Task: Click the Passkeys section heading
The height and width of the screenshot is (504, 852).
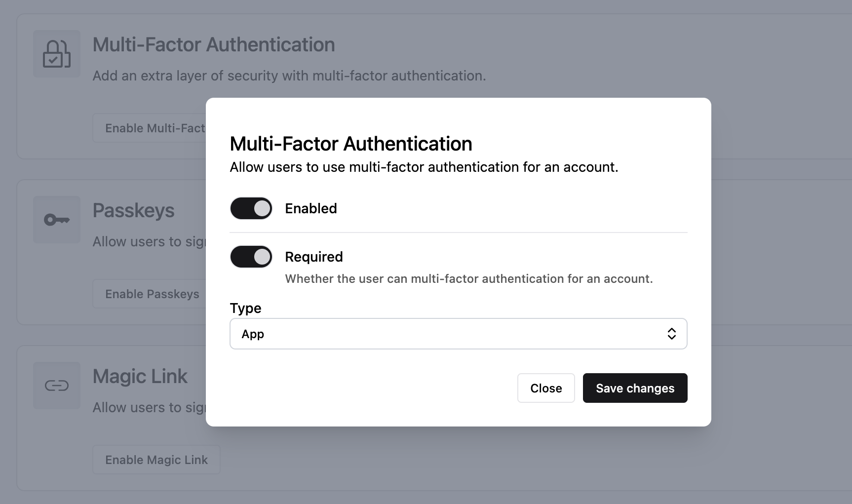Action: (134, 210)
